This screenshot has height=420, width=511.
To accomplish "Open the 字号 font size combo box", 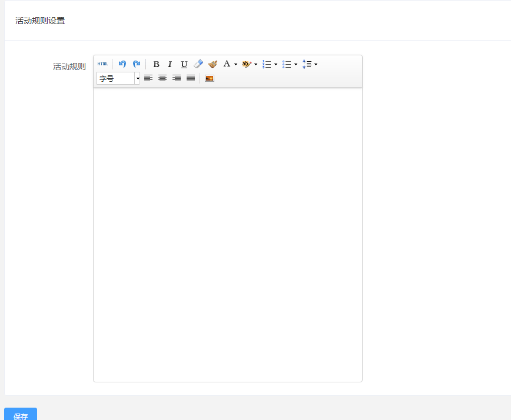I will pyautogui.click(x=118, y=78).
